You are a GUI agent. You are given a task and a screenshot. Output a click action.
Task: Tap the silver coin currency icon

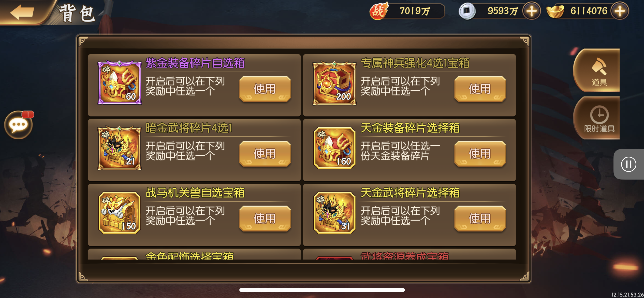(x=467, y=11)
